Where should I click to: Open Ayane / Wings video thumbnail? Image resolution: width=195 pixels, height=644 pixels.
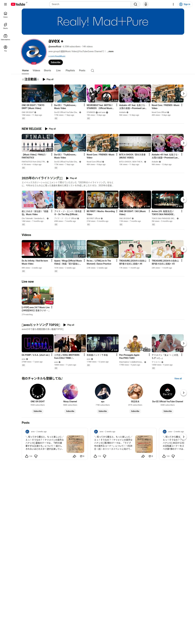70,249
